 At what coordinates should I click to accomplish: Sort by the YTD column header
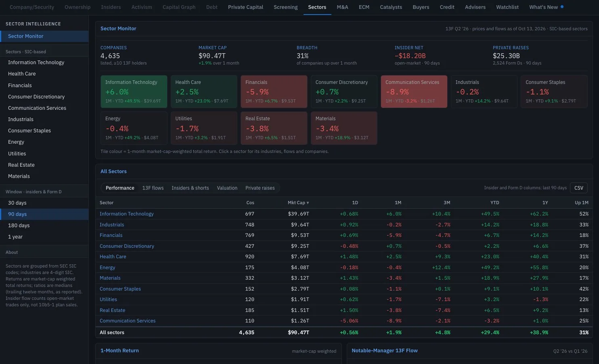tap(494, 203)
